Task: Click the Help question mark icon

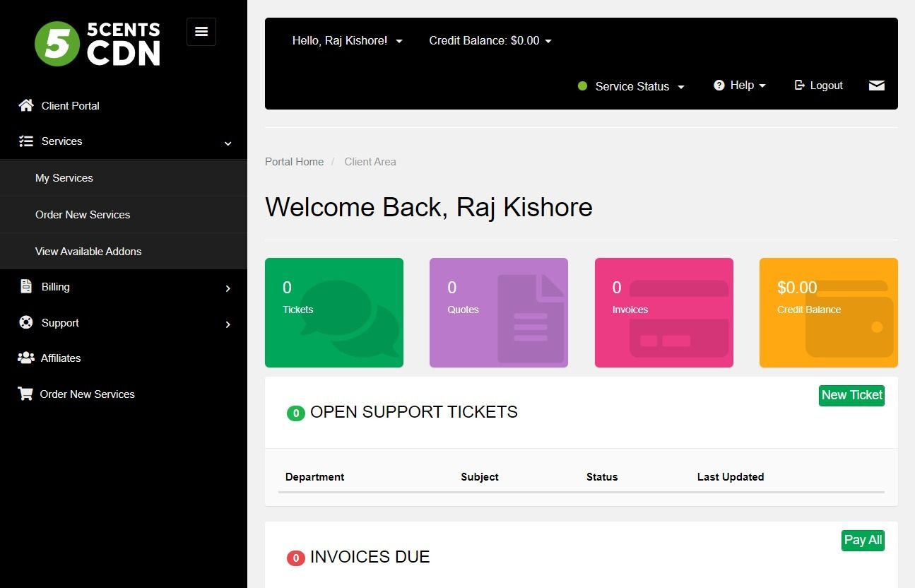Action: coord(719,85)
